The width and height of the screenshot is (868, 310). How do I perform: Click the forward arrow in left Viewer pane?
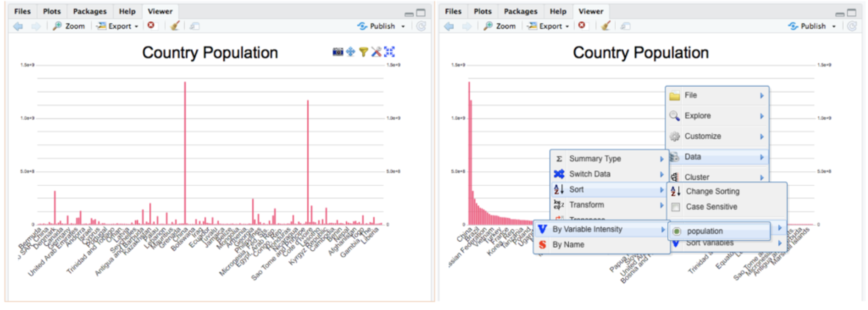click(x=36, y=26)
